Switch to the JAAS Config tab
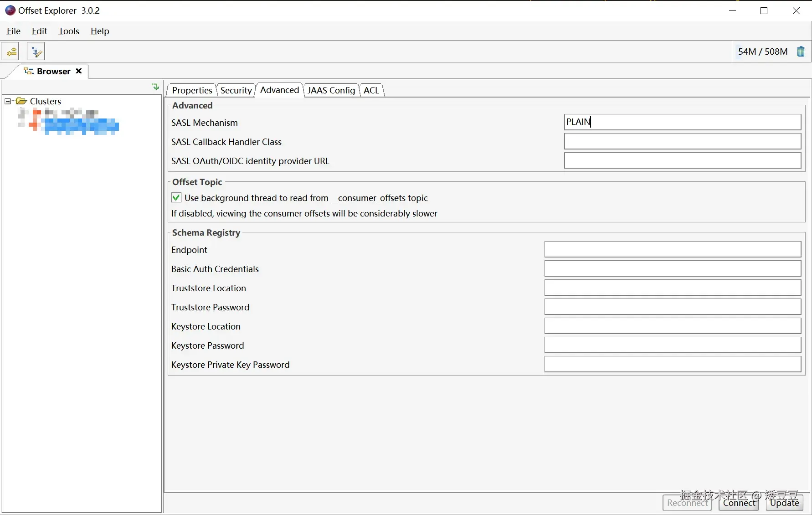 coord(331,90)
